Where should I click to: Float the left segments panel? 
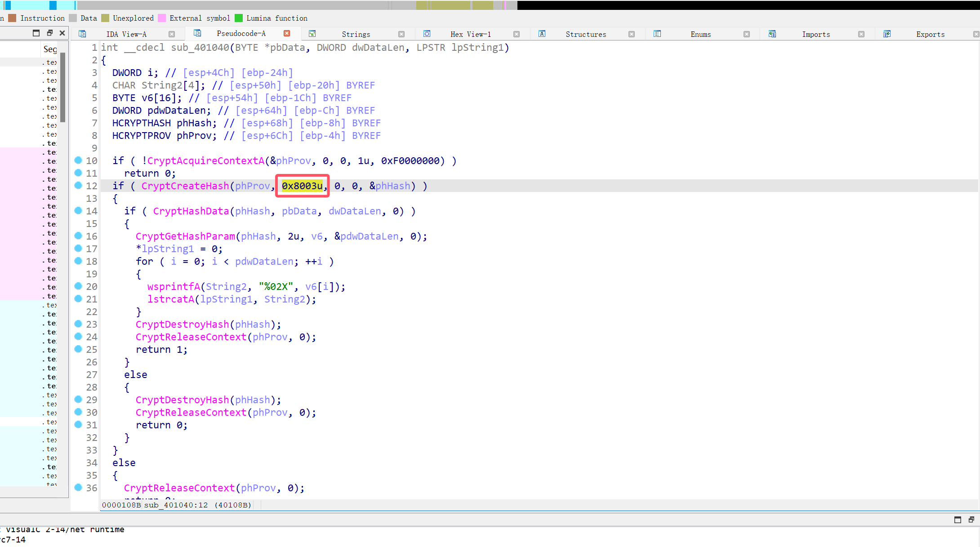pos(50,33)
